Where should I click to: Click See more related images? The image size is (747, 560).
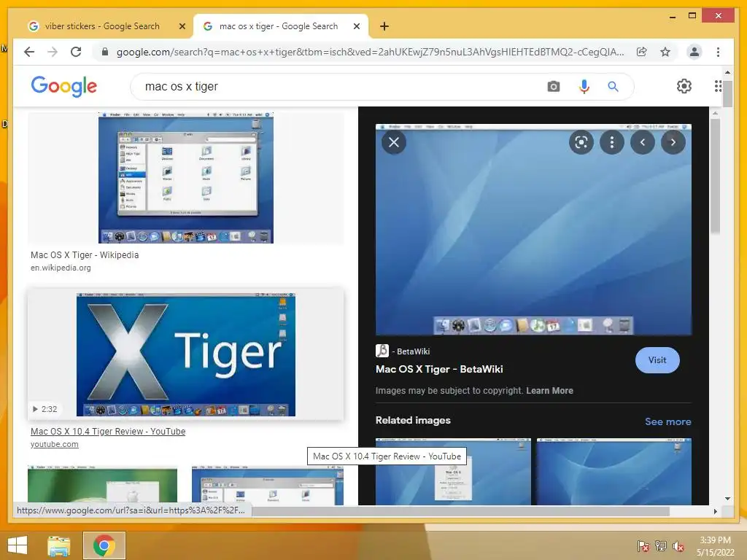coord(668,422)
